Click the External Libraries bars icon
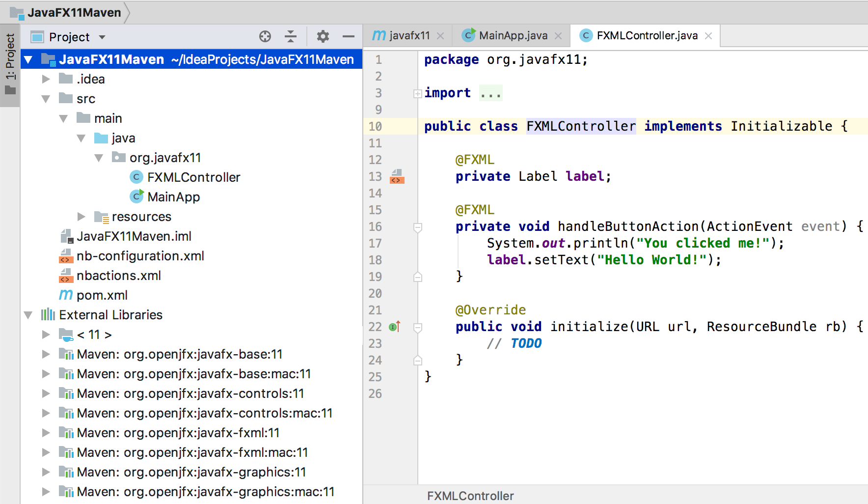The height and width of the screenshot is (504, 868). click(48, 314)
